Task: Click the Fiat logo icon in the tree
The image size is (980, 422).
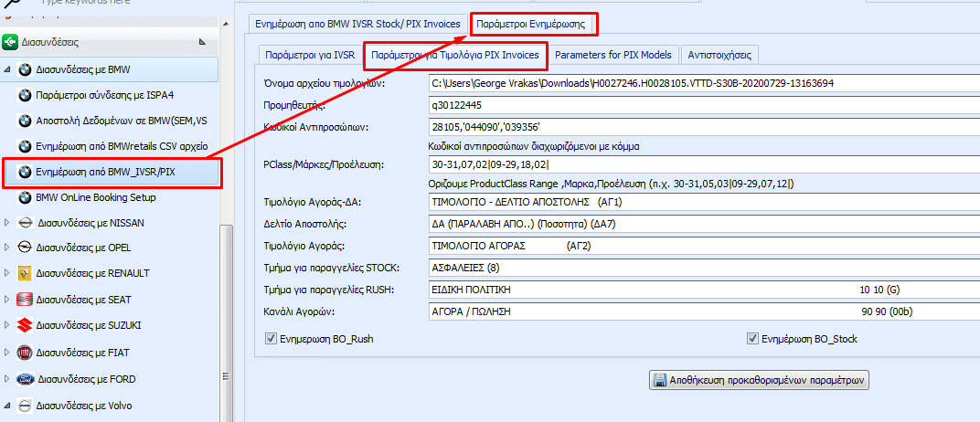Action: 25,351
